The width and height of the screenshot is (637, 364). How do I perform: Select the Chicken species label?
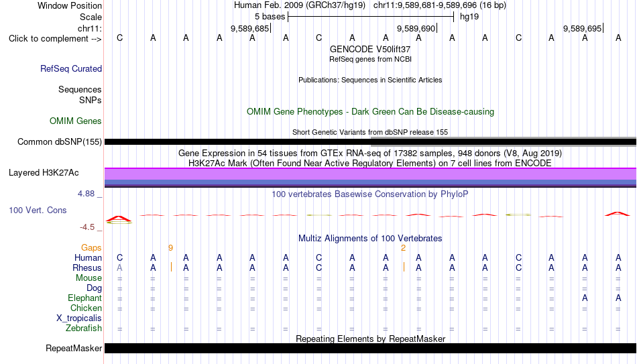tap(86, 308)
